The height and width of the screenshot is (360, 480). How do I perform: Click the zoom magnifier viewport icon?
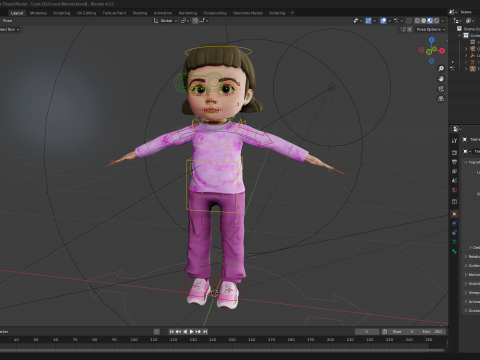441,69
